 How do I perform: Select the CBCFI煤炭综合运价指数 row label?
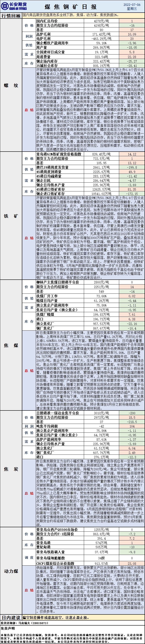(x=55, y=563)
